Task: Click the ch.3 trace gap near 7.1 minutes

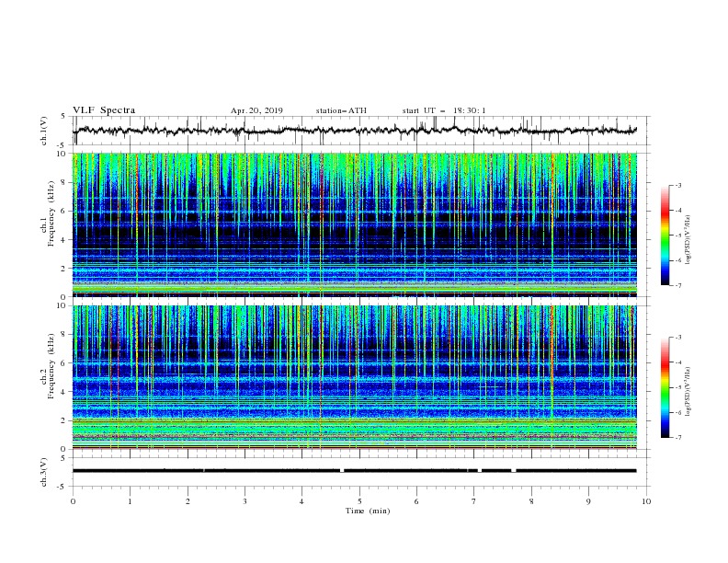Action: (x=480, y=471)
